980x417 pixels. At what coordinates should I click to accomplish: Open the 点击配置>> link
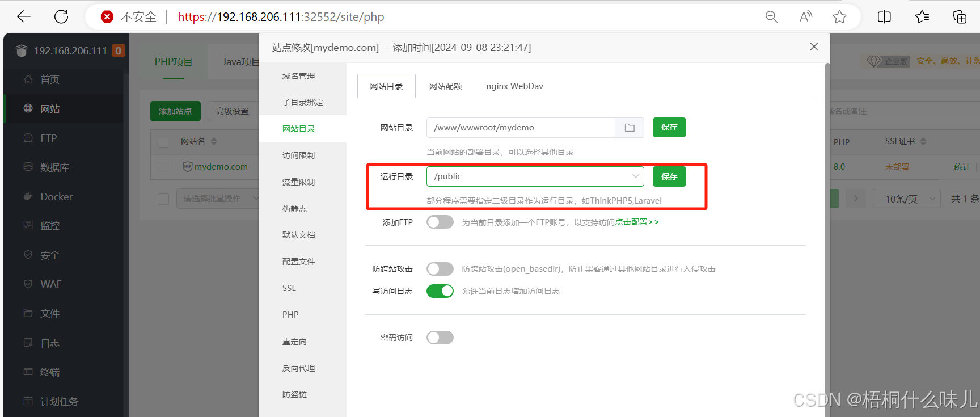(x=637, y=222)
